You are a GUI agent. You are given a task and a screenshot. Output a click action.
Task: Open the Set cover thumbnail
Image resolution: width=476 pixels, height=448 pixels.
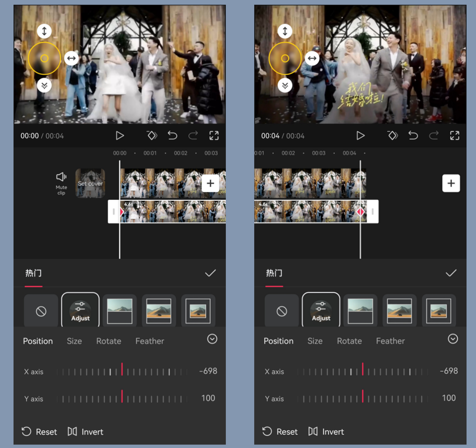tap(90, 183)
